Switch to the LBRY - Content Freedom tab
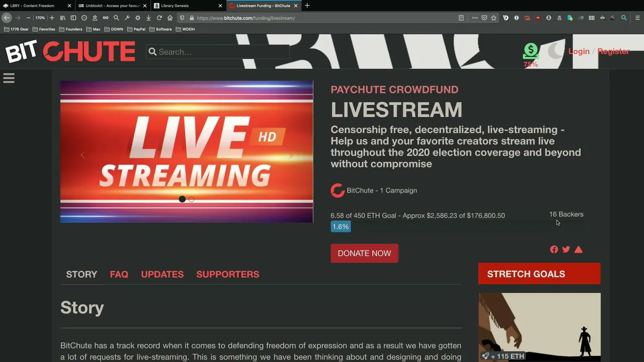This screenshot has width=644, height=362. 37,6
